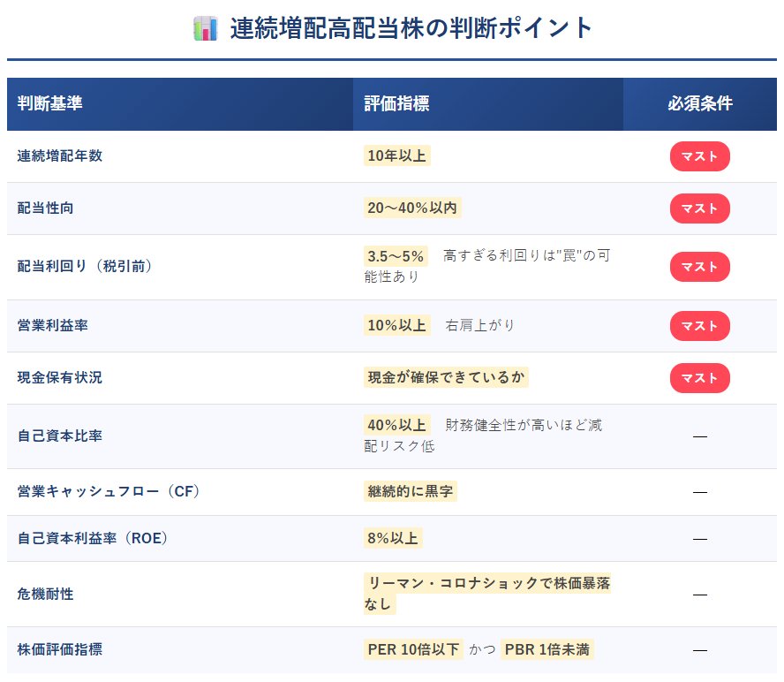
Task: Click the bar chart icon in title
Action: pyautogui.click(x=205, y=28)
